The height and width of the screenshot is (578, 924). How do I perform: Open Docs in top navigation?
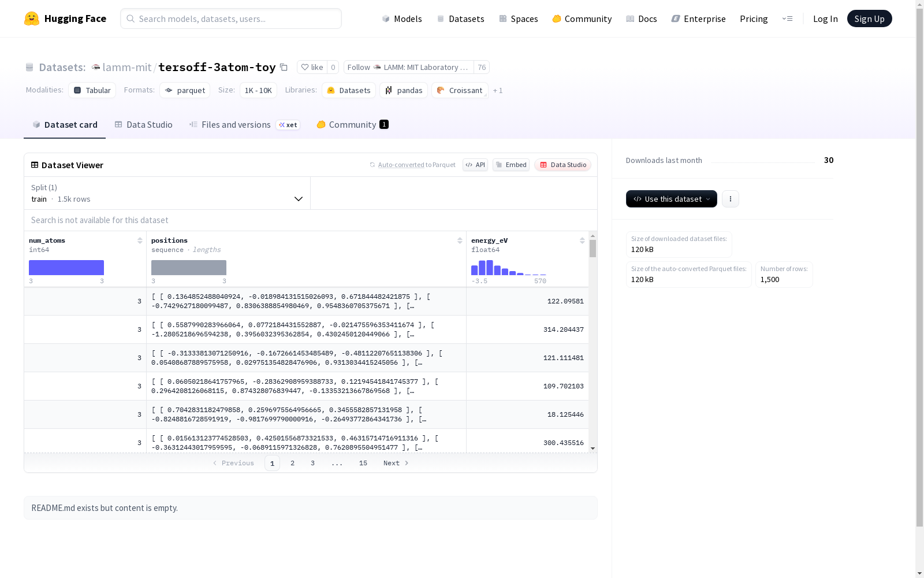coord(641,18)
